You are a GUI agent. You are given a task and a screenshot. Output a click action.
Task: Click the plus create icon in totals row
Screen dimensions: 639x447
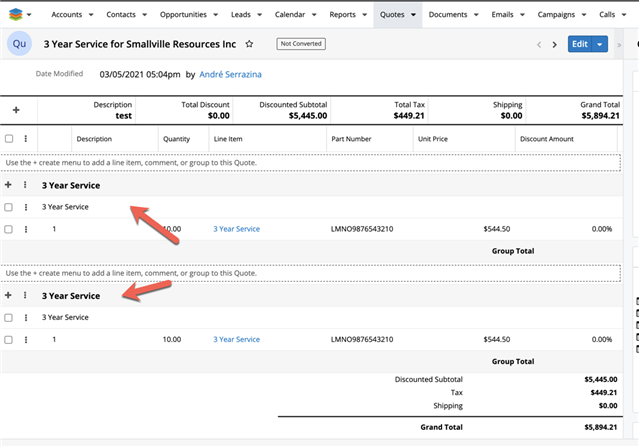click(x=15, y=110)
